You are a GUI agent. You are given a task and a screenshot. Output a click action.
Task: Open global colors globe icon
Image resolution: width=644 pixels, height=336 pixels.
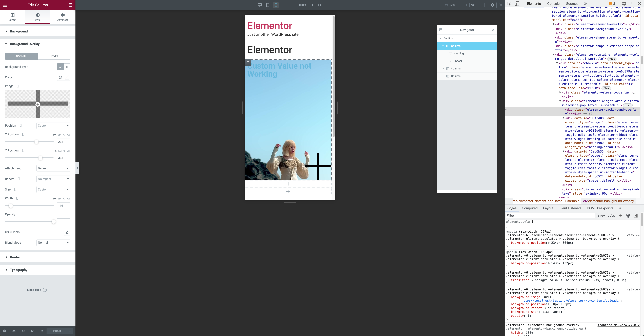tap(60, 78)
